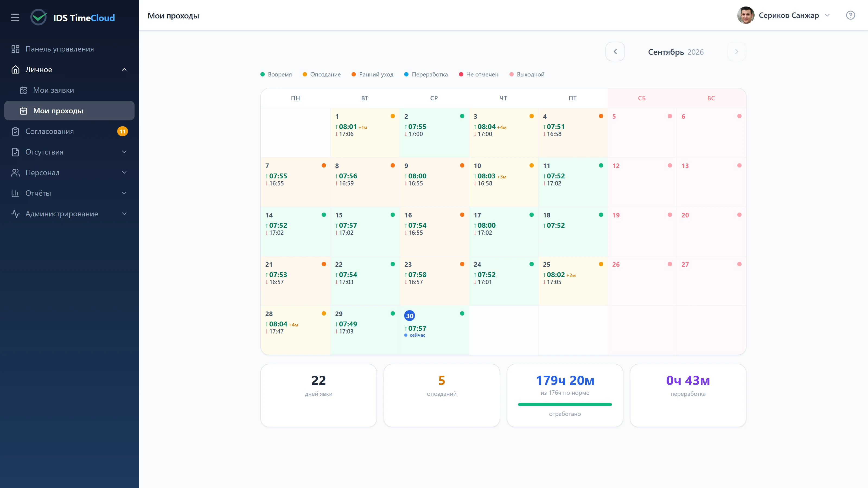Open day 18 with entry 07:52
Viewport: 868px width, 488px height.
(x=573, y=231)
